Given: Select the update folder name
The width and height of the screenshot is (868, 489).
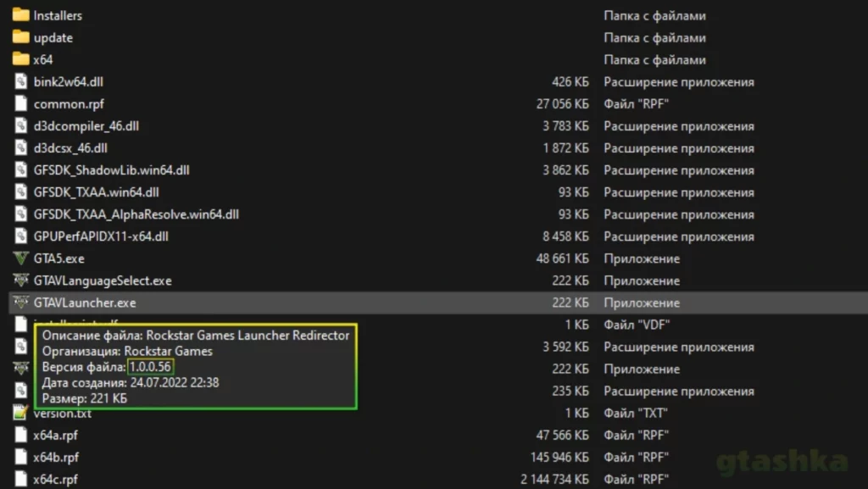Looking at the screenshot, I should [53, 37].
